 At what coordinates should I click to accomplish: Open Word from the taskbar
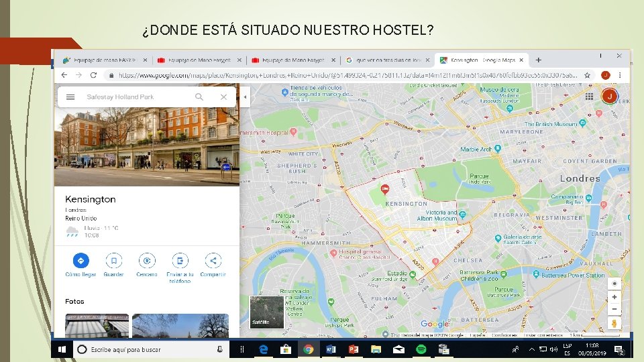click(x=331, y=349)
